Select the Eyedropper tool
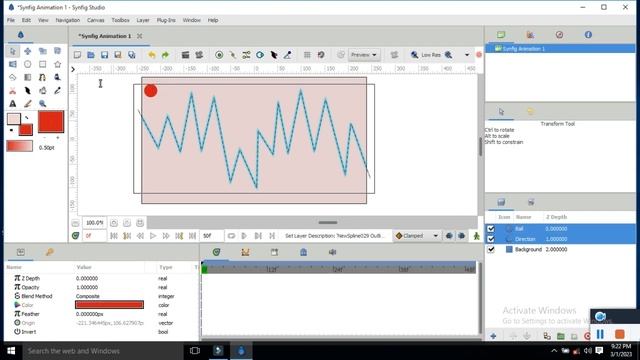 point(57,90)
